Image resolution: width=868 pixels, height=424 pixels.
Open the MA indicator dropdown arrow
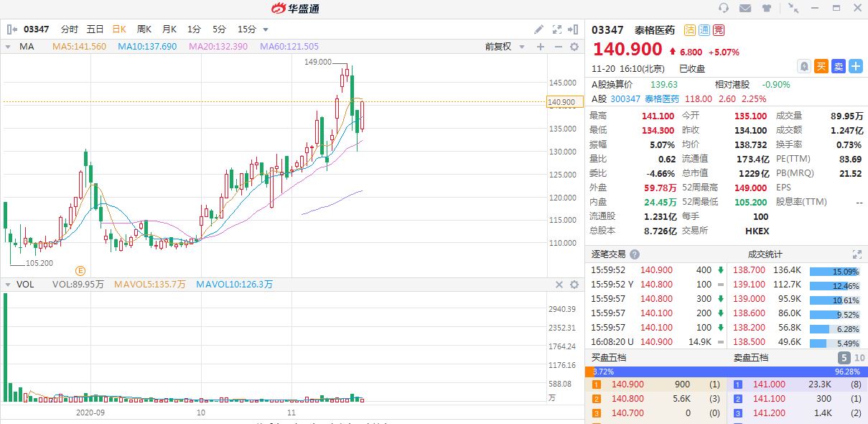pos(8,47)
